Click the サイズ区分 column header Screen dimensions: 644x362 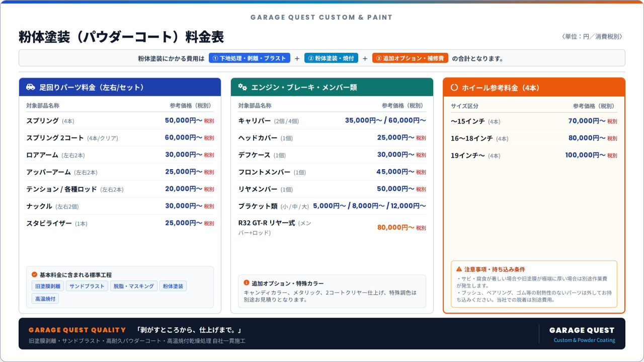coord(464,106)
